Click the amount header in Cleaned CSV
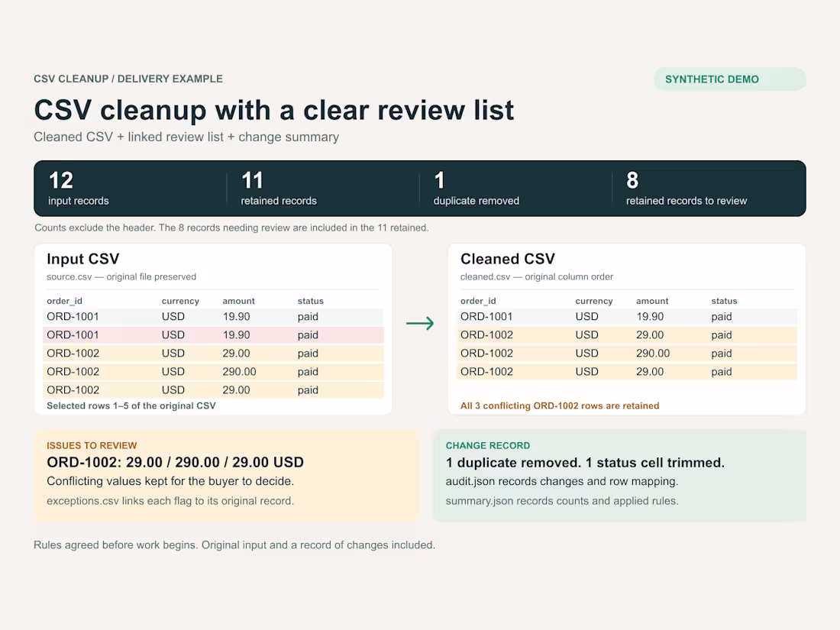The width and height of the screenshot is (840, 630). pyautogui.click(x=652, y=301)
